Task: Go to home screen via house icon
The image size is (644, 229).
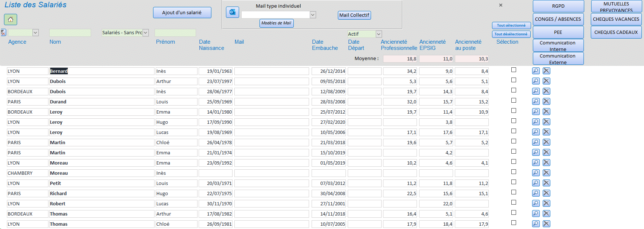Action: pos(11,19)
